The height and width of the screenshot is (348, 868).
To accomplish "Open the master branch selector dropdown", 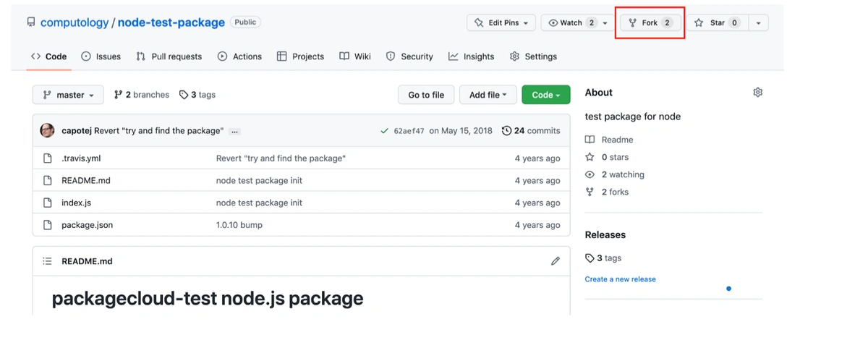I will 68,95.
